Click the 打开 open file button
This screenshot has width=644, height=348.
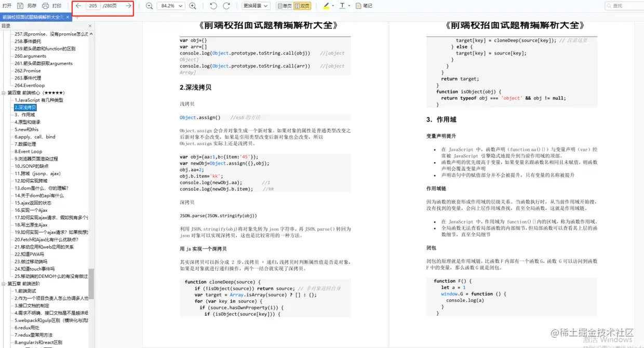click(7, 6)
